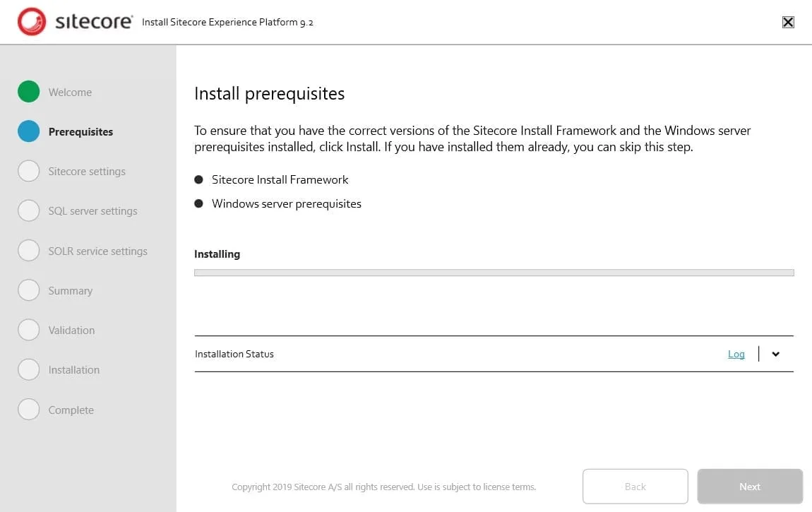The width and height of the screenshot is (812, 512).
Task: Switch to the Installation step
Action: pos(28,369)
